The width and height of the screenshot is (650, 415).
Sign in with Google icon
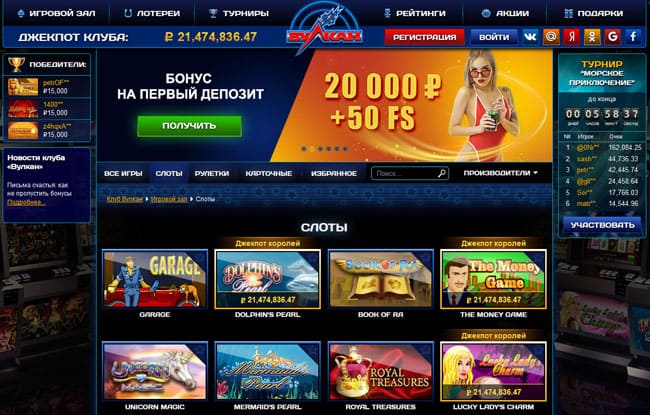(613, 37)
